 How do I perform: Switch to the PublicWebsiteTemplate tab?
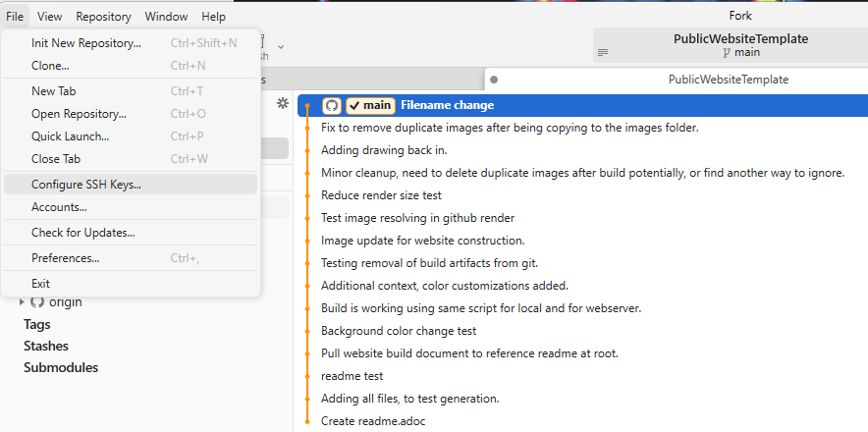[728, 80]
